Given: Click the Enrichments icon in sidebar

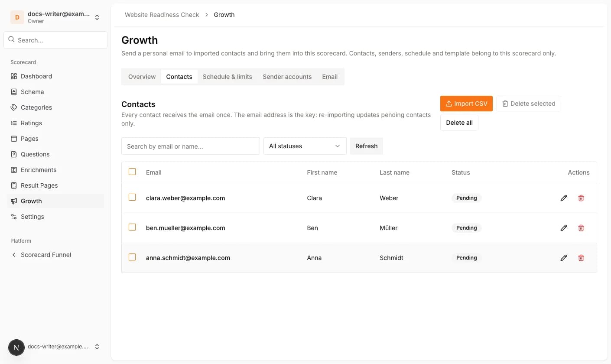Looking at the screenshot, I should click(x=14, y=170).
